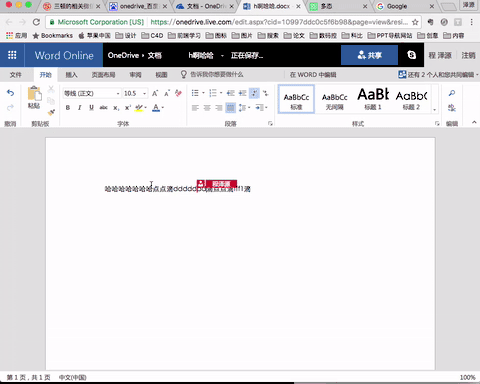Click Edit in Word link
The height and width of the screenshot is (384, 480).
(313, 75)
